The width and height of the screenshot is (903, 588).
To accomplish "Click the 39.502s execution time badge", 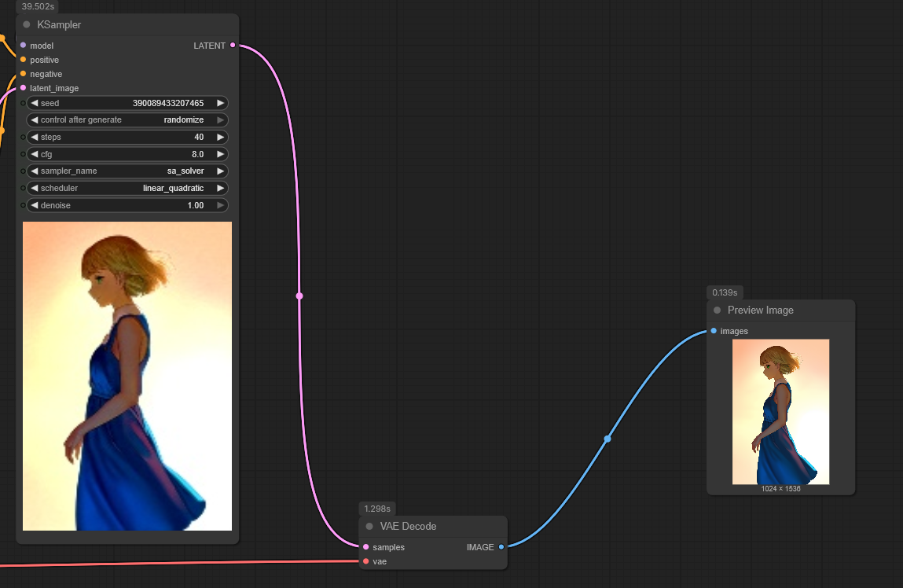I will click(x=38, y=6).
